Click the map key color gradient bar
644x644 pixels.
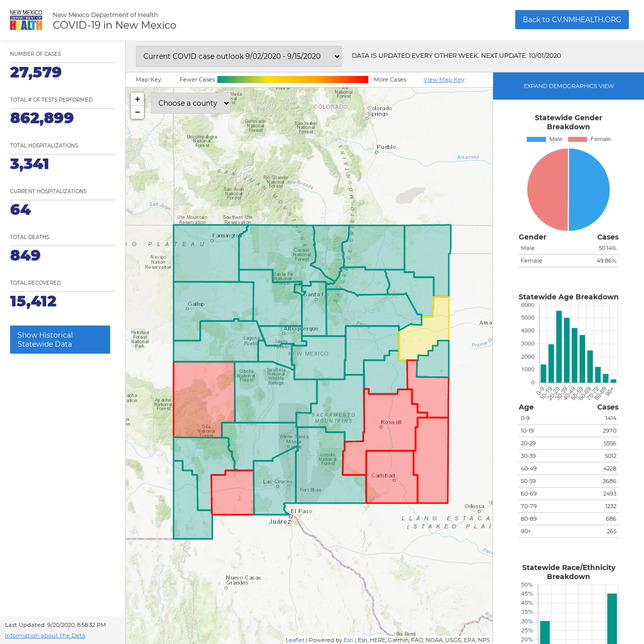click(293, 79)
